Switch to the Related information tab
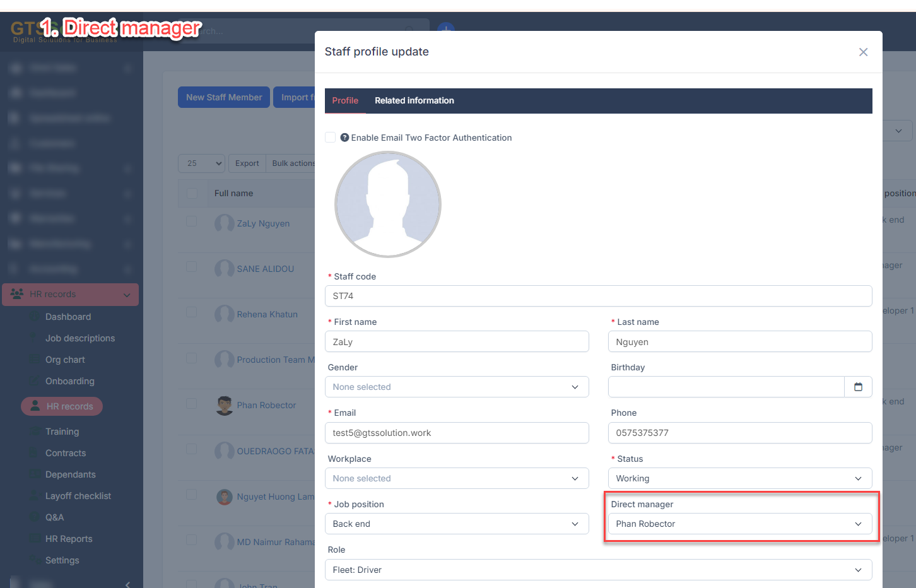 tap(414, 100)
